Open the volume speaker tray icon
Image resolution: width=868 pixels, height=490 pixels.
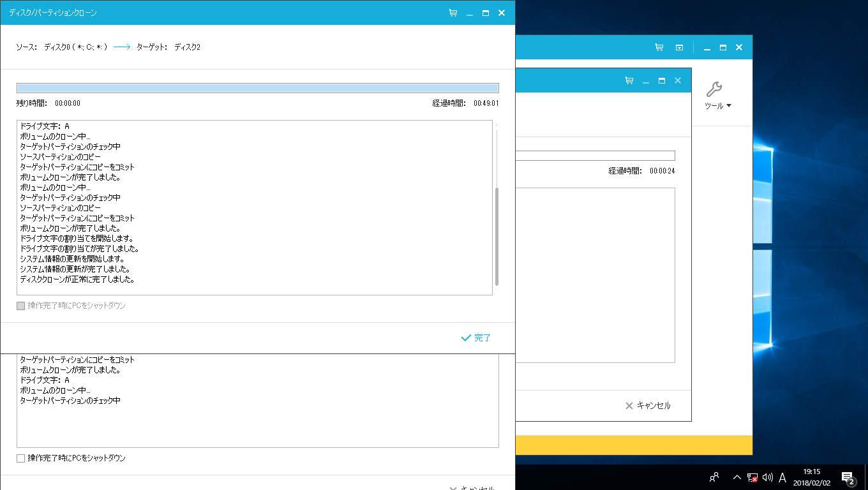(767, 477)
